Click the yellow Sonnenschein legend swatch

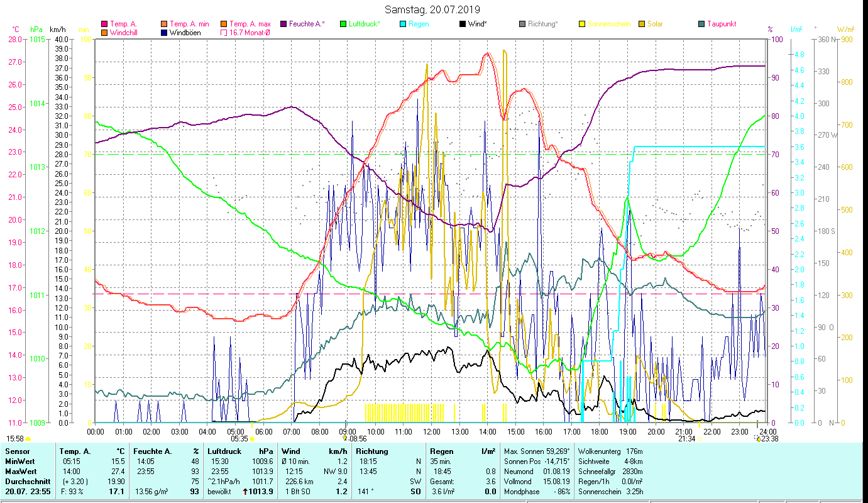coord(582,24)
